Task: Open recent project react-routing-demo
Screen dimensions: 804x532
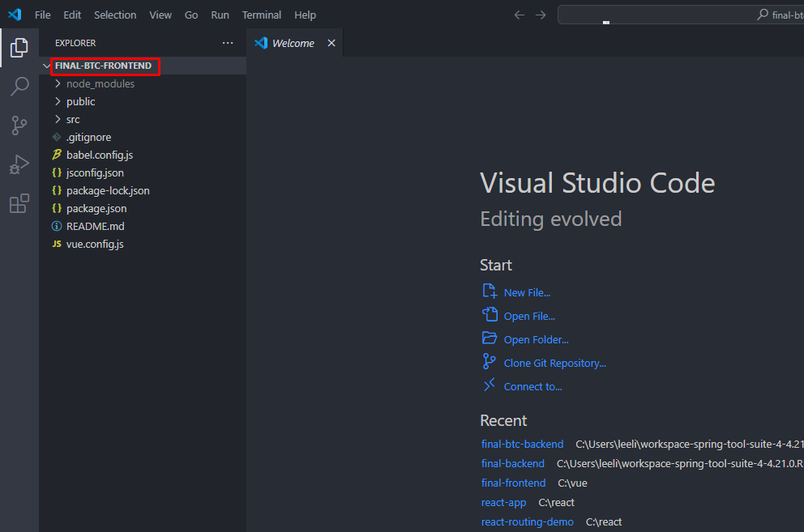Action: tap(527, 521)
